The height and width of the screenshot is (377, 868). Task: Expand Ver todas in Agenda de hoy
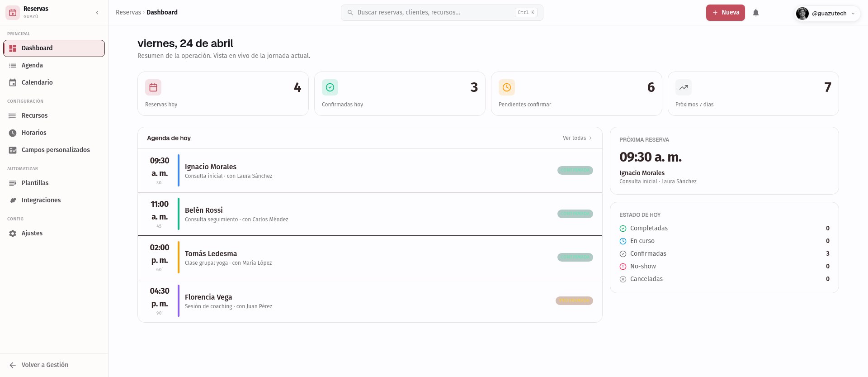point(577,138)
